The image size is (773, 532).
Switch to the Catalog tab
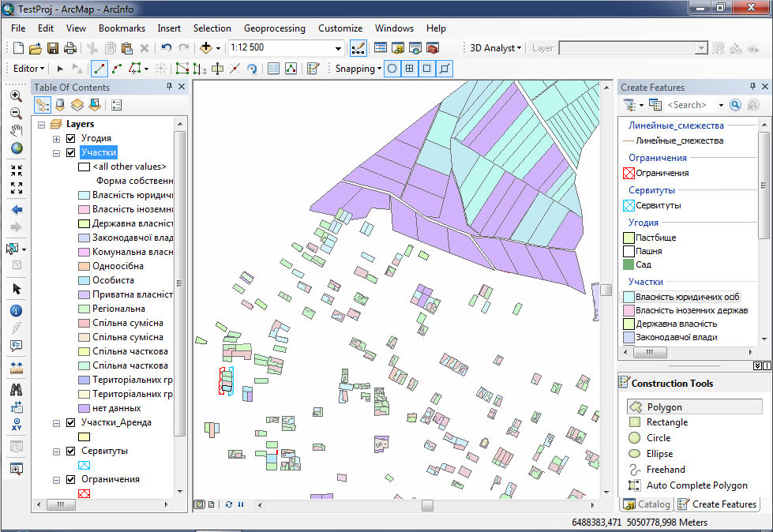(647, 504)
